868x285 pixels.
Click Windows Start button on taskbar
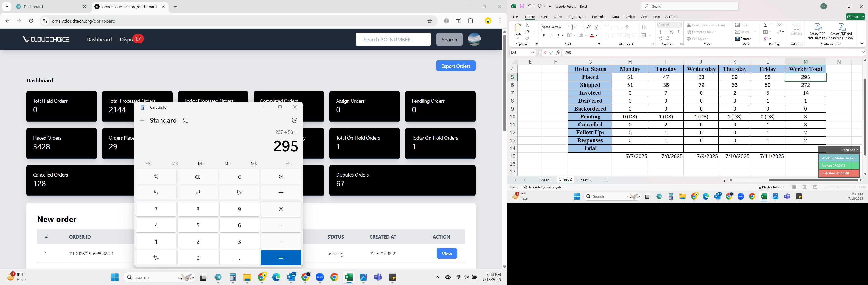coord(115,277)
